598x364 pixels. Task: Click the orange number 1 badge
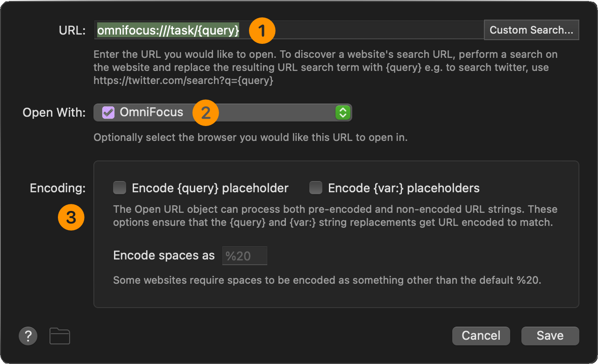click(x=262, y=31)
